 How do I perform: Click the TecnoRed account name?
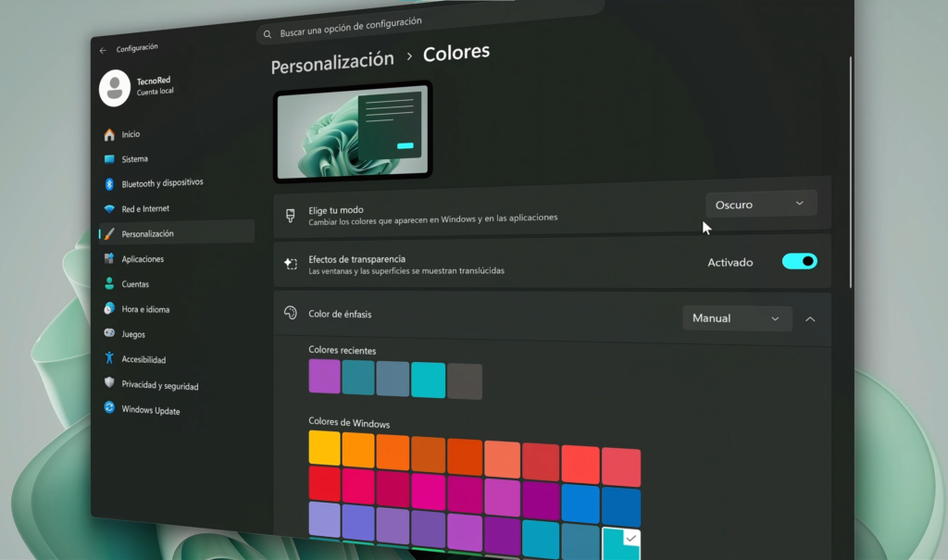click(x=154, y=81)
